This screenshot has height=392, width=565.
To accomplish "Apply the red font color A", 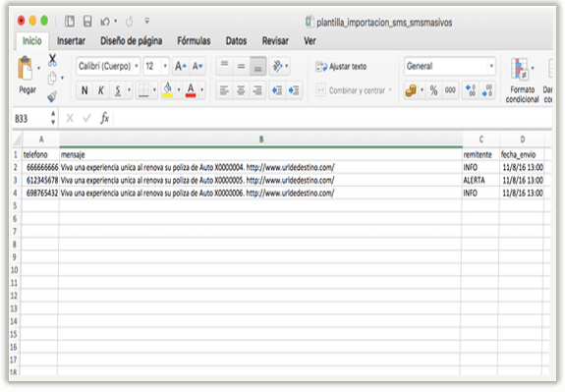I will (x=191, y=90).
